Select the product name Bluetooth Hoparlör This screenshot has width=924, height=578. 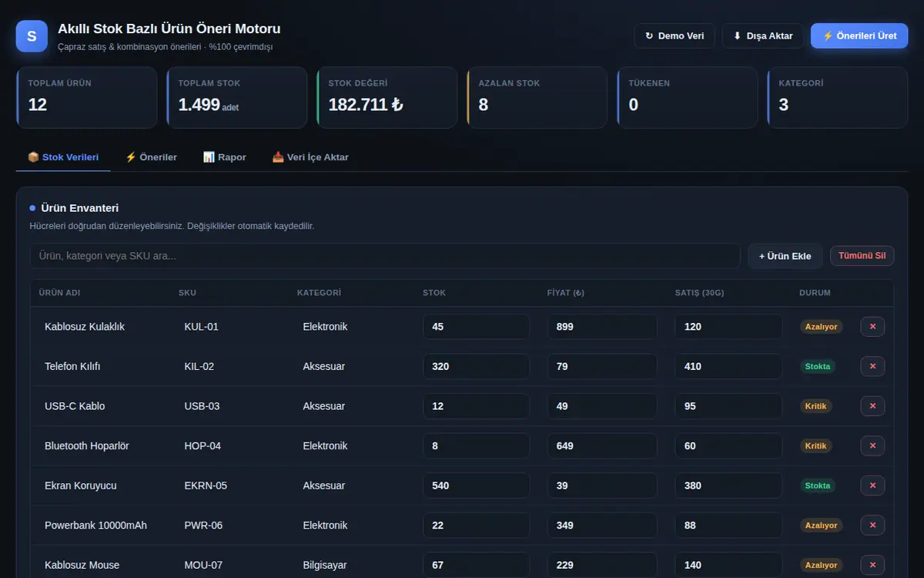87,445
